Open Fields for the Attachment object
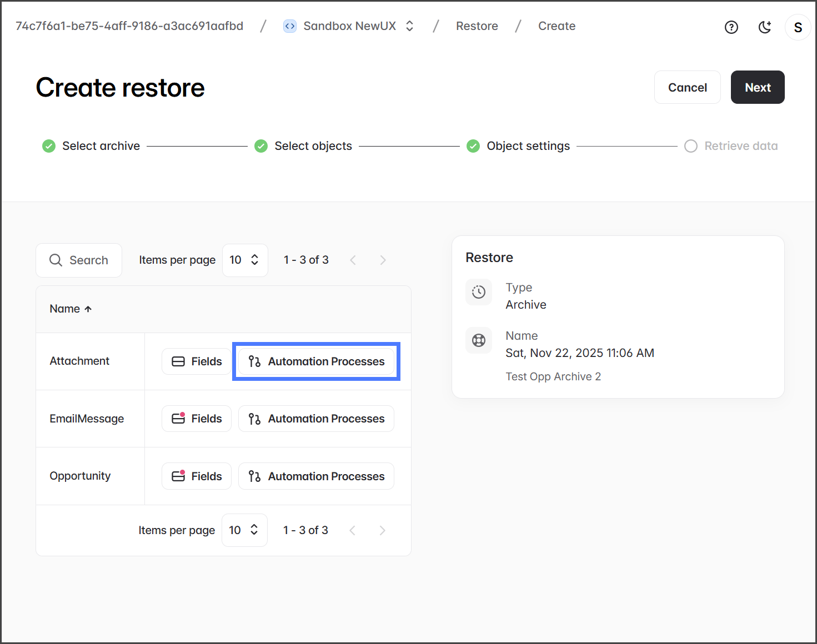Screen dimensions: 817x644 coord(197,361)
